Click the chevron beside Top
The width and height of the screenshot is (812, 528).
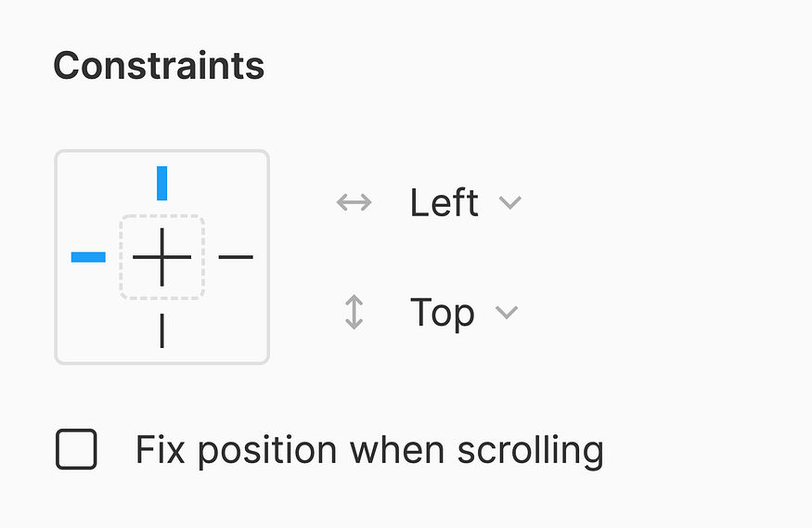pos(506,313)
